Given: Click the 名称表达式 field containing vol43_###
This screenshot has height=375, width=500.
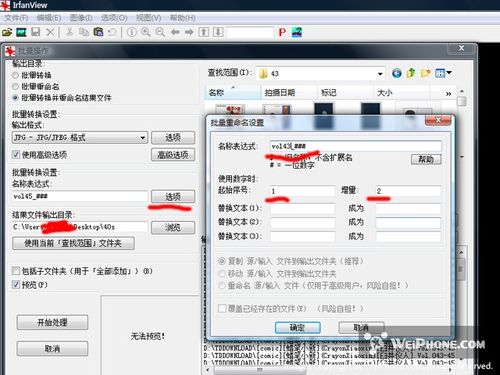Looking at the screenshot, I should click(356, 146).
